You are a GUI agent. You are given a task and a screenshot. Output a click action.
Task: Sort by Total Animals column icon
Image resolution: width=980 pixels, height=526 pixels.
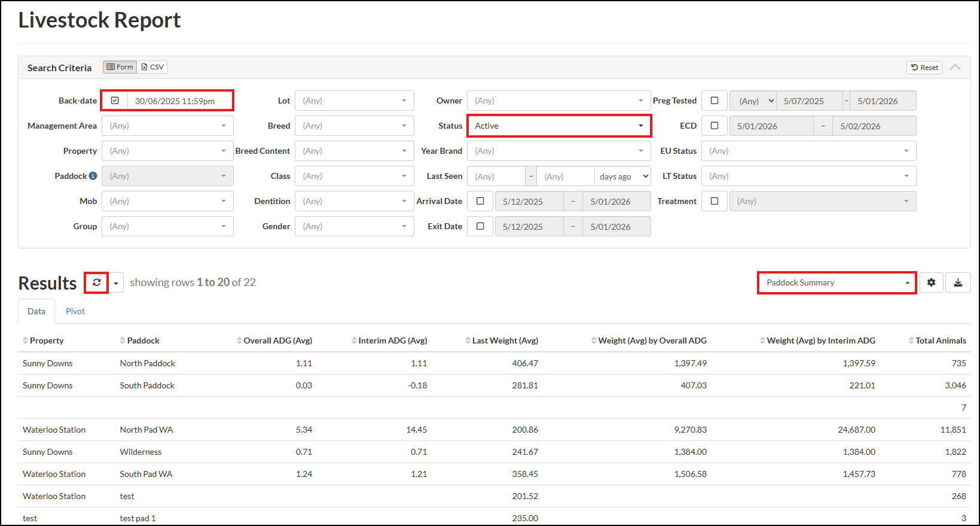pyautogui.click(x=911, y=340)
